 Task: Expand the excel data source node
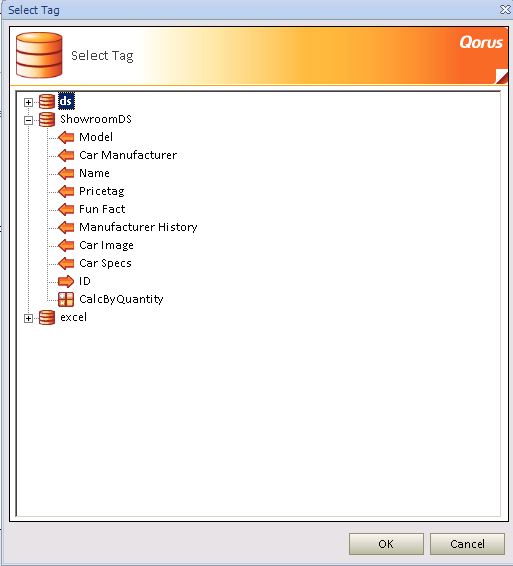[x=28, y=318]
